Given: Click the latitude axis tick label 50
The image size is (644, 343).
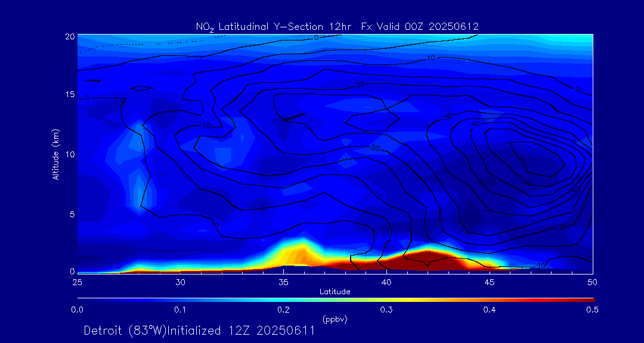Looking at the screenshot, I should click(593, 282).
